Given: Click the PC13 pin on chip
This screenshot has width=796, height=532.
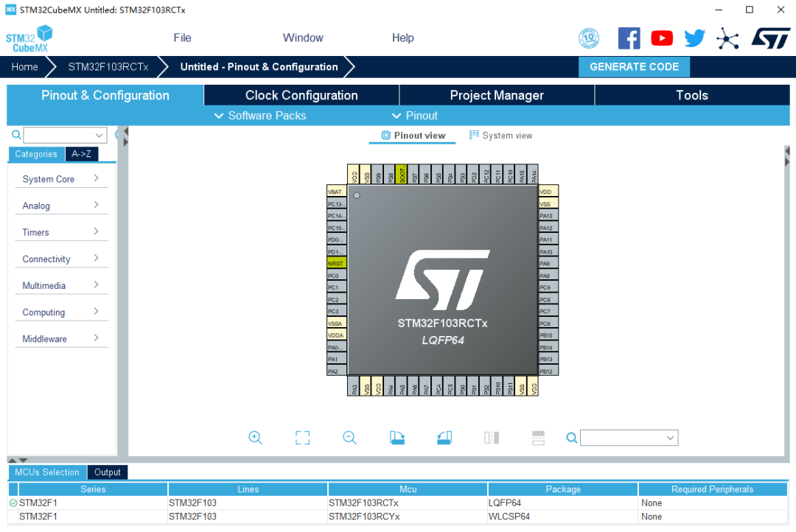Looking at the screenshot, I should pos(337,203).
